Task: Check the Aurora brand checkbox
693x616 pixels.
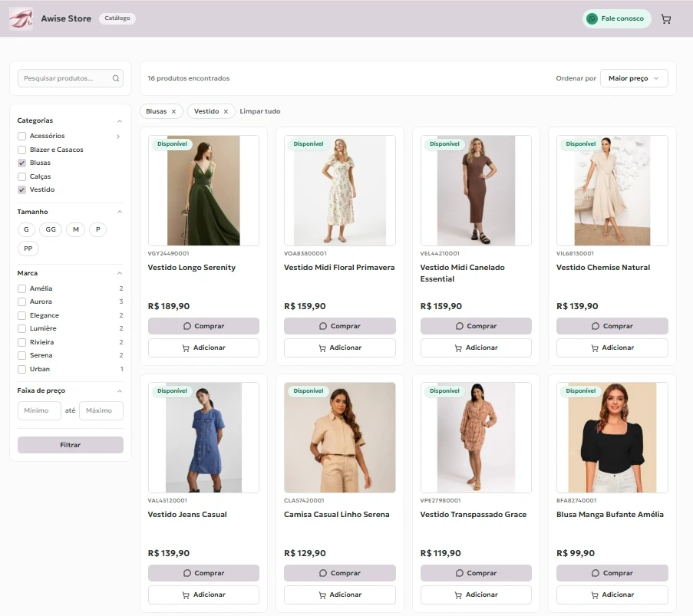Action: 21,301
